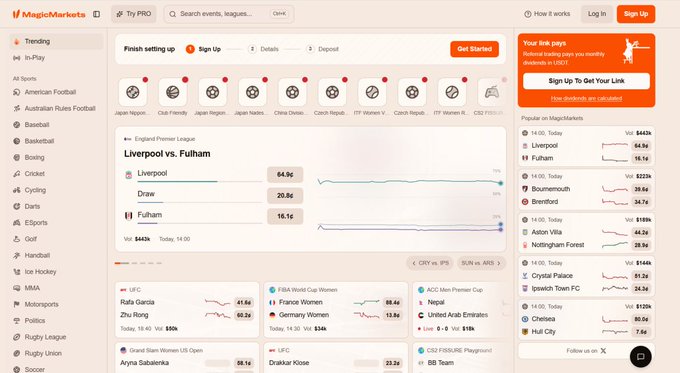
Task: Click Hull City 7.6¢ price
Action: [x=641, y=332]
